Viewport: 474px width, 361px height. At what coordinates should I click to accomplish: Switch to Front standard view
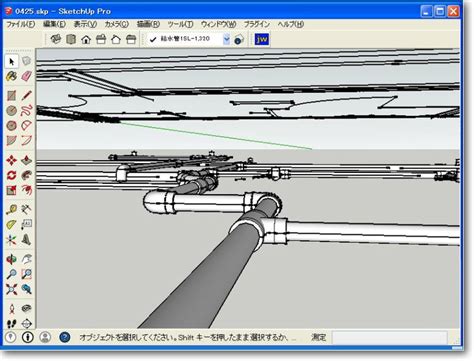(86, 39)
